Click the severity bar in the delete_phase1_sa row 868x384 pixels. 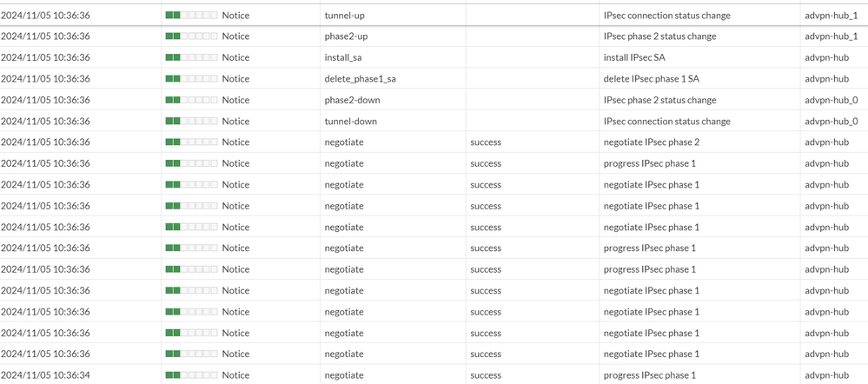tap(191, 79)
